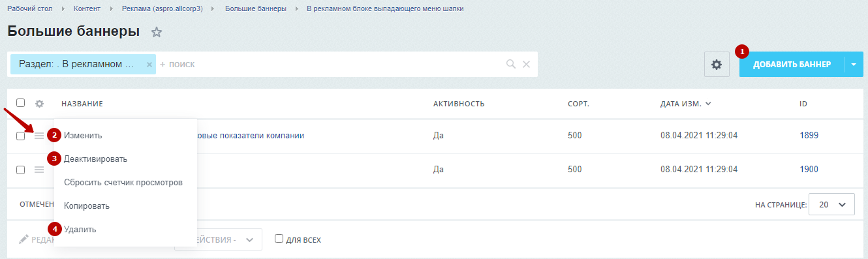Click the search magnifier icon

pos(511,65)
